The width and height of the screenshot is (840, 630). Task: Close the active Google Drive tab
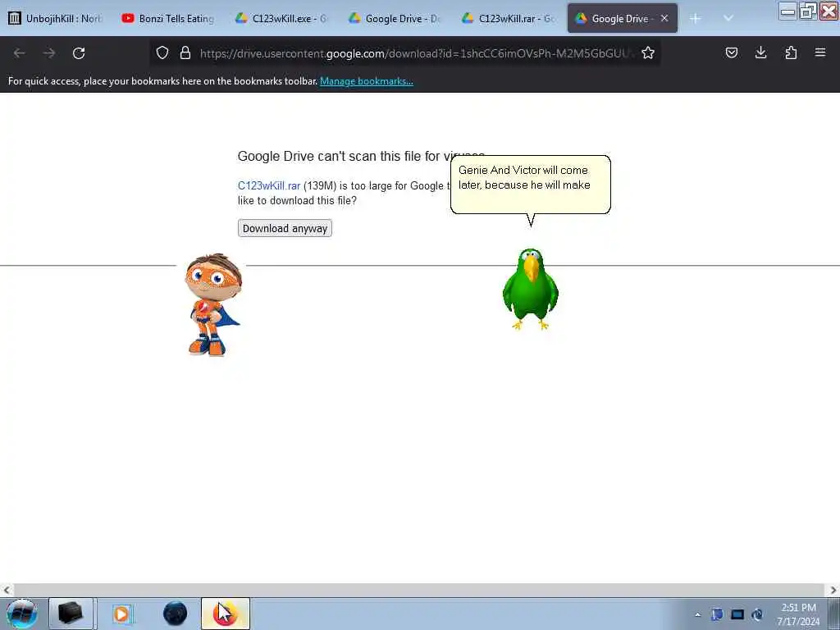point(664,18)
